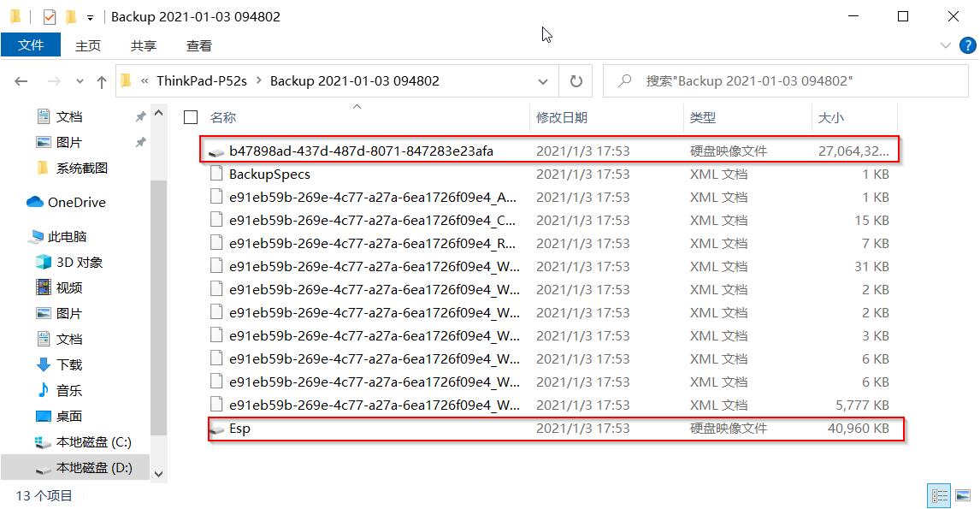This screenshot has width=980, height=509.
Task: Click ThinkPad-P52s in the breadcrumb path
Action: [x=202, y=80]
